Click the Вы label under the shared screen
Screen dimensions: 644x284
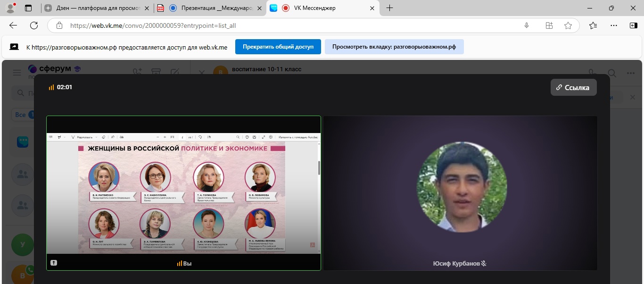click(187, 263)
